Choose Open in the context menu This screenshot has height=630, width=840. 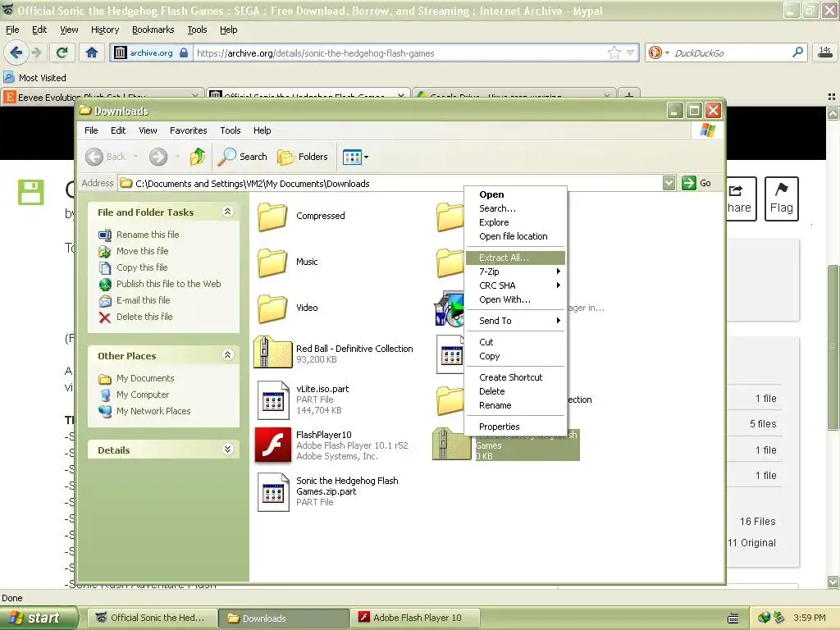tap(515, 194)
